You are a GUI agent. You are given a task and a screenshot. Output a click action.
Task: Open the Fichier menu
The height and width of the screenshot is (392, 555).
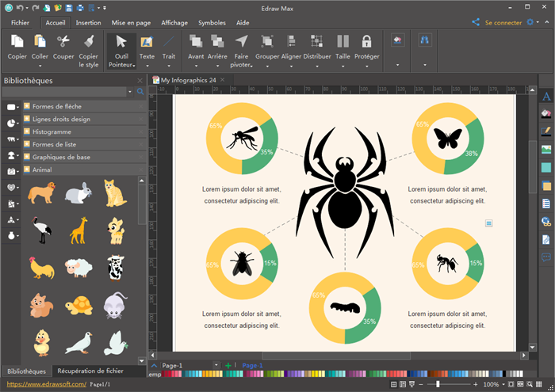[x=20, y=23]
